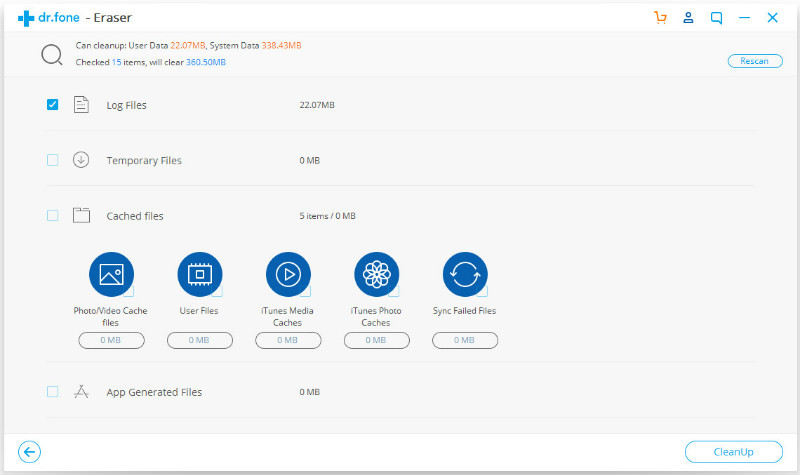Click the magnifier scan icon
The height and width of the screenshot is (475, 800).
tap(52, 55)
